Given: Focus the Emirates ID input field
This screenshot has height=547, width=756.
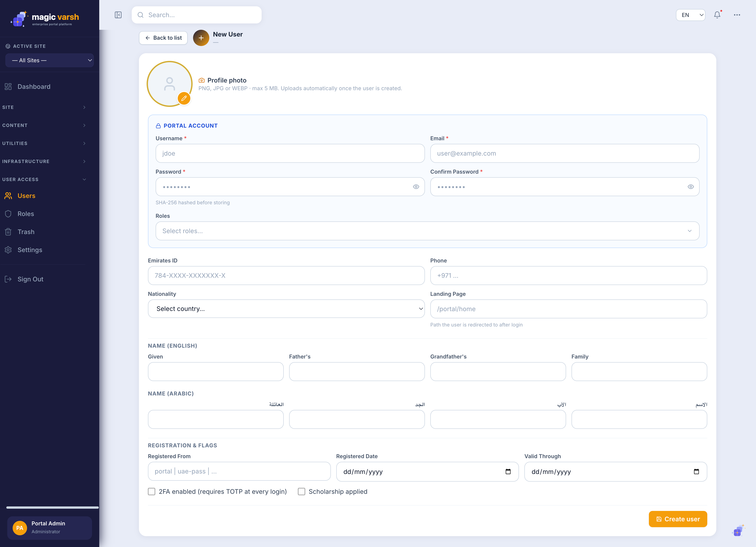Looking at the screenshot, I should [286, 275].
